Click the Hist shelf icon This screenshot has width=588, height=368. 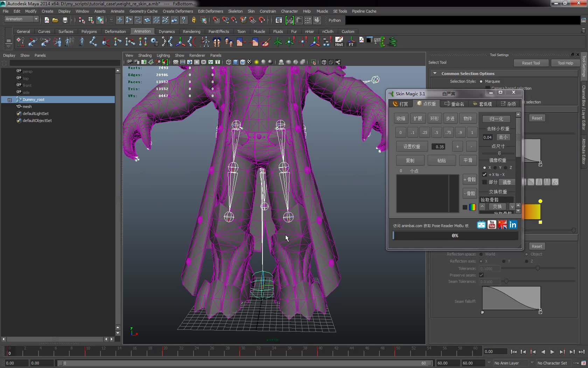(339, 41)
